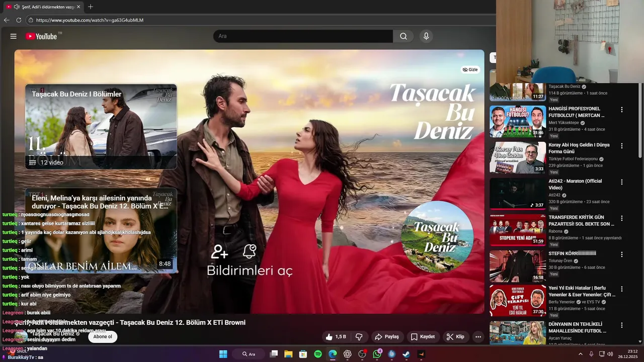This screenshot has width=644, height=362.
Task: Open the 'Ati242 - Maraton (Official Video)' title
Action: pos(575,185)
